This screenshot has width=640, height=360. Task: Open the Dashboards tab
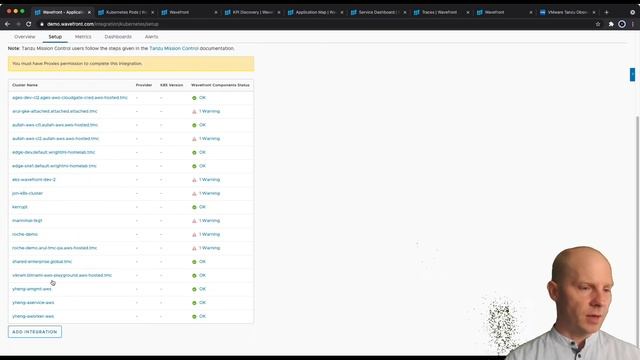pyautogui.click(x=118, y=37)
